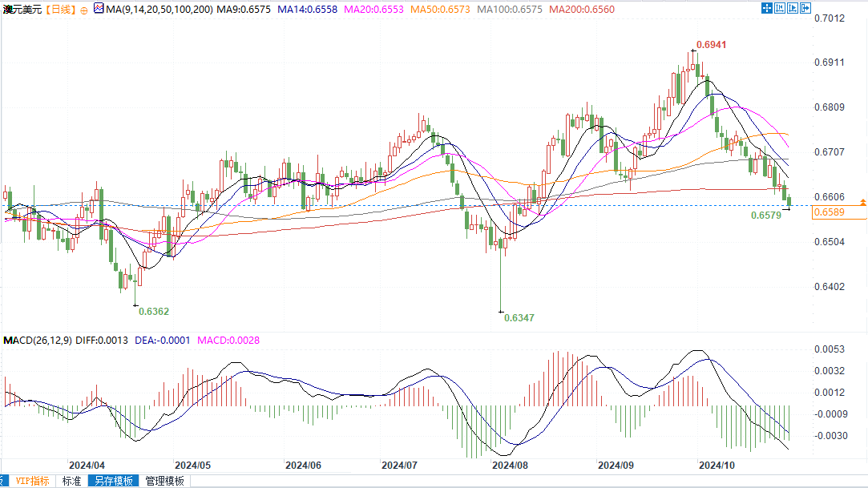Click the green 0.6579 price label
The width and height of the screenshot is (868, 488).
click(x=766, y=216)
